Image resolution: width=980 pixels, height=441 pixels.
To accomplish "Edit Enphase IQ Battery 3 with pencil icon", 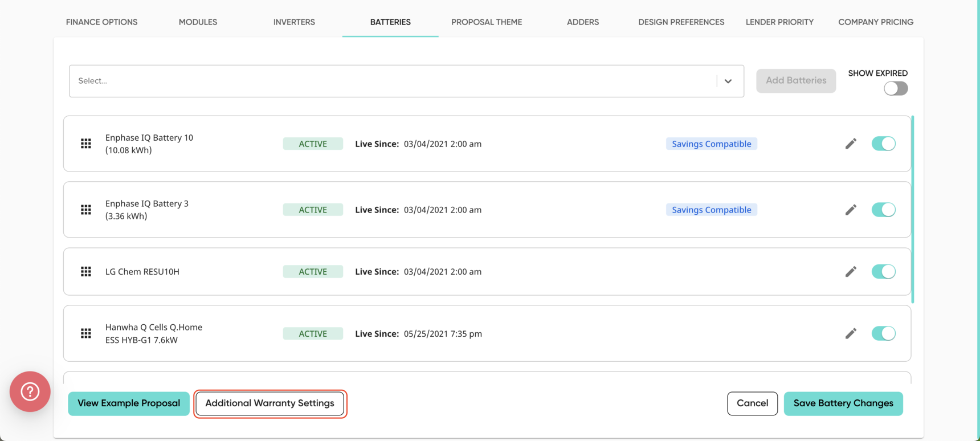I will pos(851,210).
